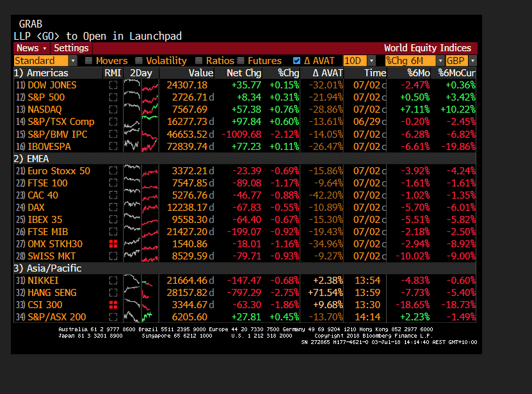Enable the Futures checkbox
The image size is (532, 394).
pos(240,61)
